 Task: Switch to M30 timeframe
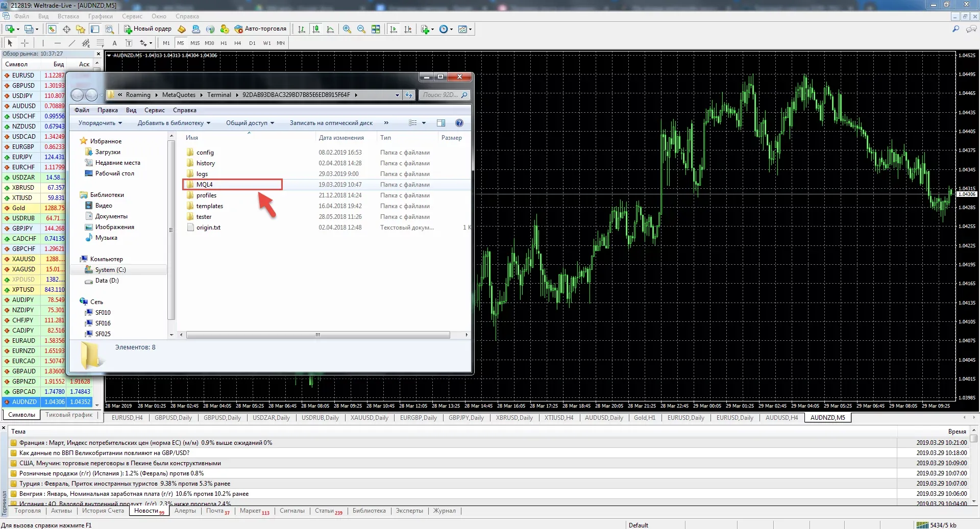pos(209,43)
